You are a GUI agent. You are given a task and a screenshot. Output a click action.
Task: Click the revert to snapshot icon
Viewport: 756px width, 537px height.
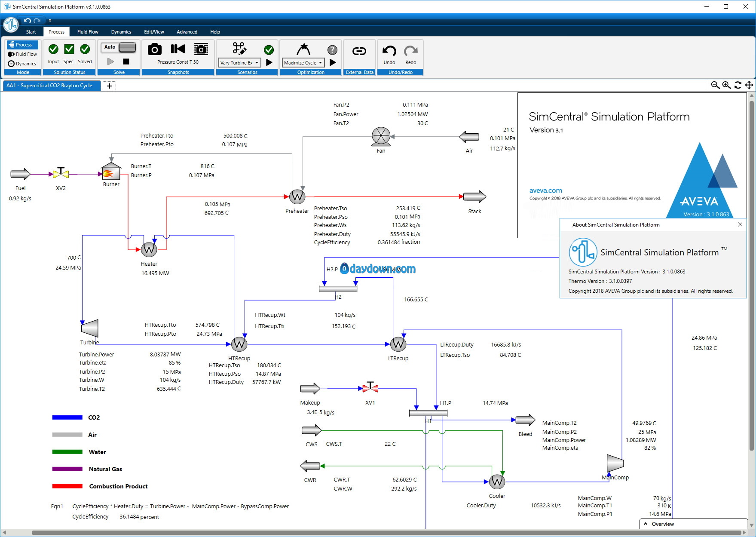[x=178, y=49]
